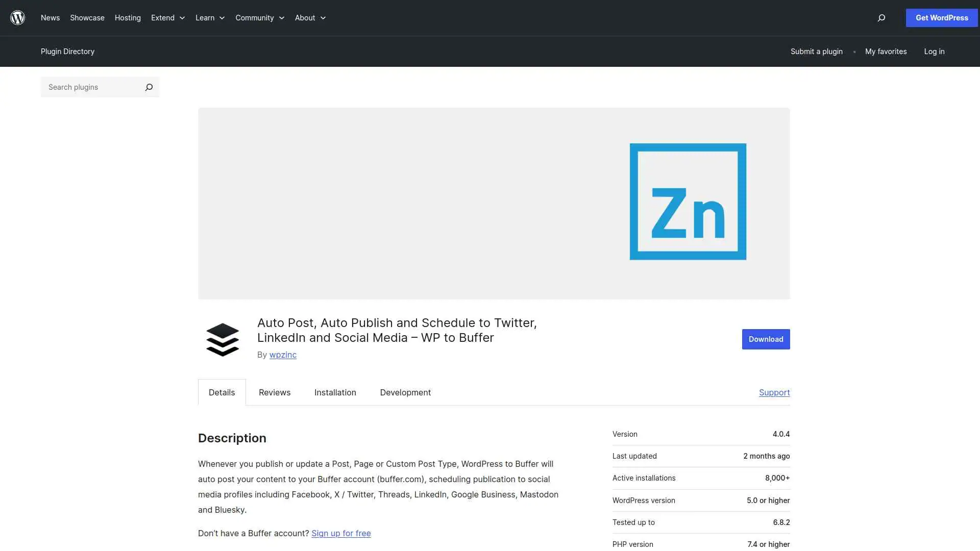Open the Hosting menu item

(x=128, y=18)
